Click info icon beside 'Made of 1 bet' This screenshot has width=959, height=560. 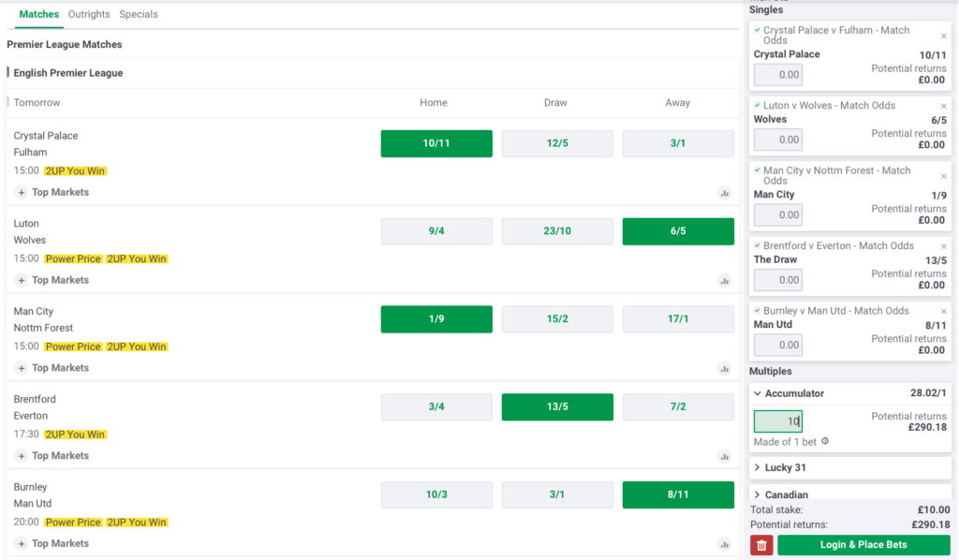(x=825, y=441)
